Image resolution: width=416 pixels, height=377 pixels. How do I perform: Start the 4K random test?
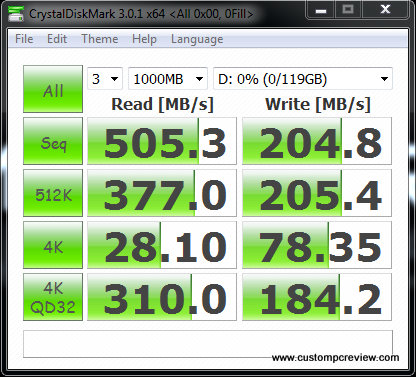[x=53, y=245]
